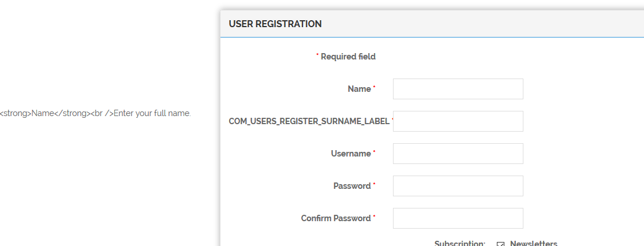The height and width of the screenshot is (246, 644).
Task: Click the red asterisk beside Name
Action: (x=374, y=87)
